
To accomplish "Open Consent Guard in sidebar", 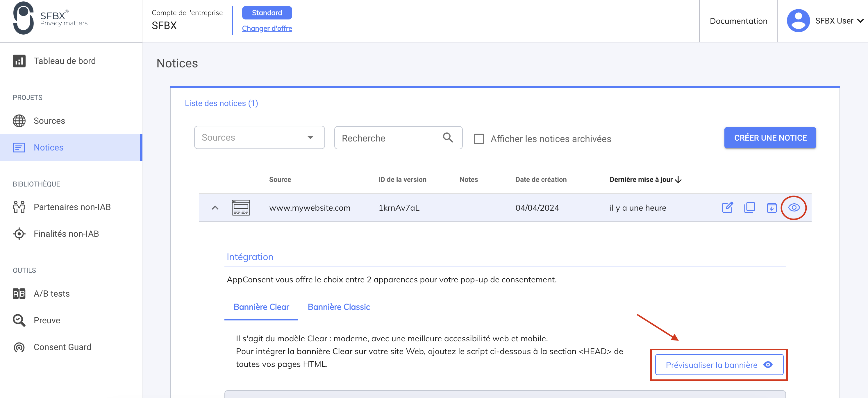I will click(x=62, y=347).
